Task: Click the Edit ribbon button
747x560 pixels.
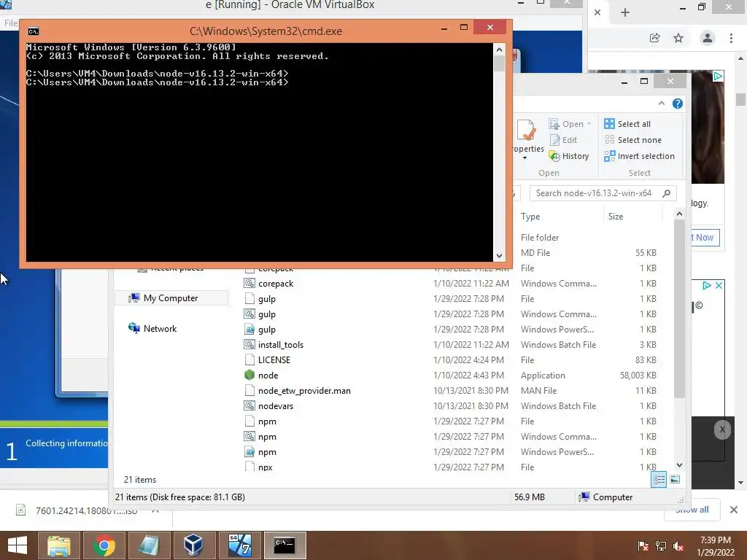Action: [563, 140]
